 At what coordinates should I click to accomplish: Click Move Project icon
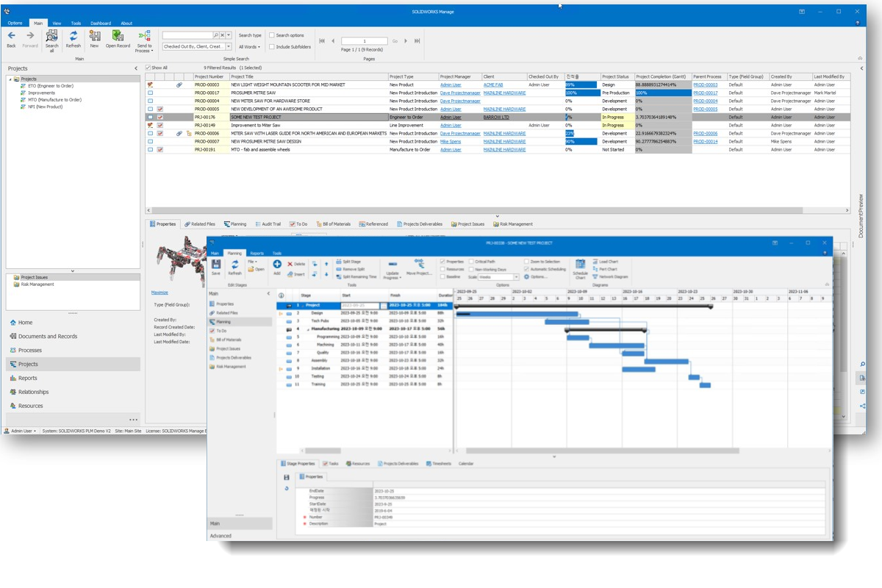tap(419, 267)
